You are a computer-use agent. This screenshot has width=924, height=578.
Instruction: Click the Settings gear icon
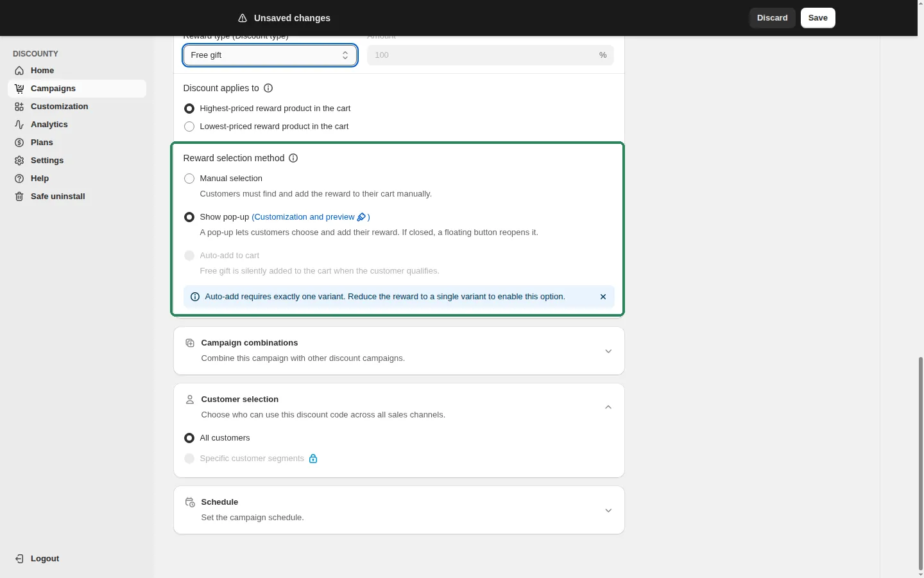click(x=19, y=161)
